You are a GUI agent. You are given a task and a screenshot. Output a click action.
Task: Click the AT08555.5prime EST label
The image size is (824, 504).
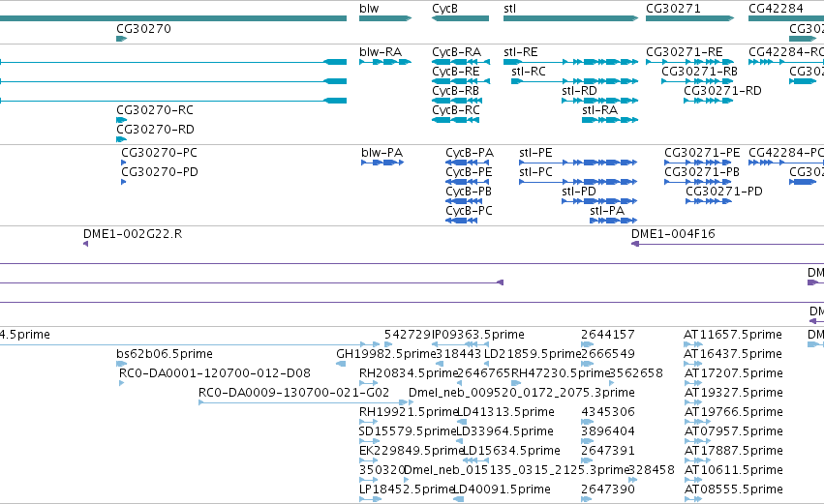click(x=734, y=489)
